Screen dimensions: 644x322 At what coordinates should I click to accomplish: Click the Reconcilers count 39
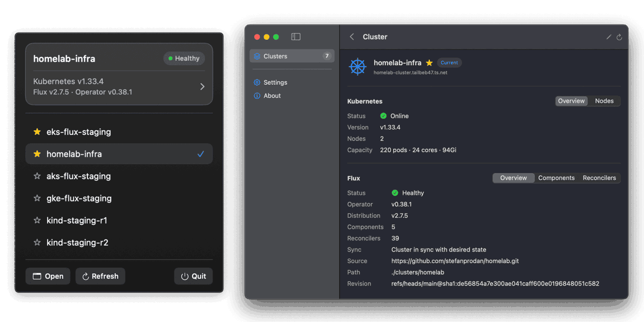click(x=395, y=238)
